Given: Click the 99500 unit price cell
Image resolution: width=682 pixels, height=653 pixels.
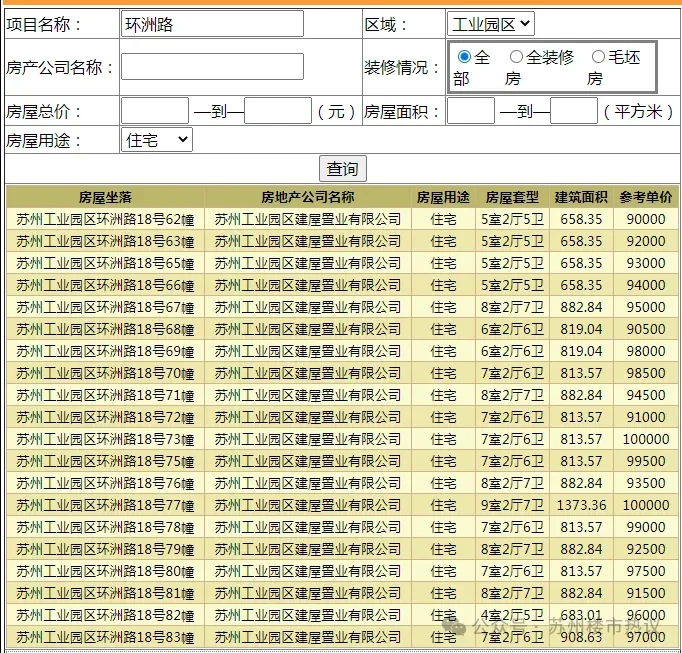Looking at the screenshot, I should click(x=646, y=461).
